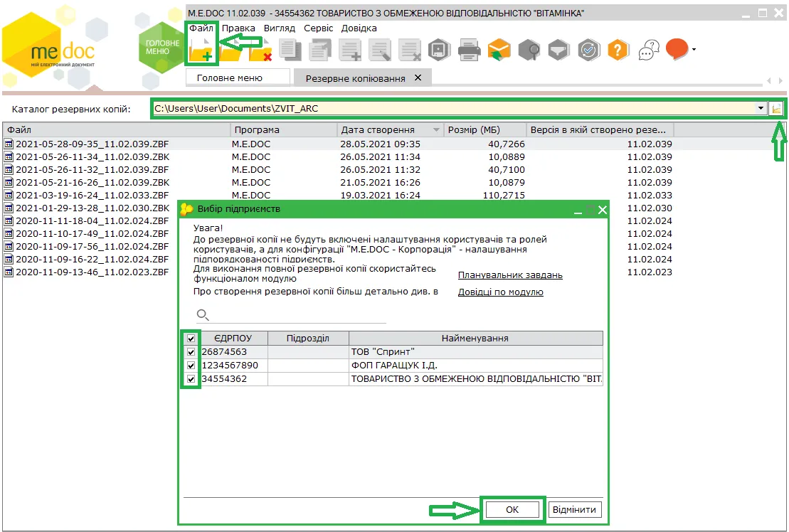This screenshot has height=532, width=789.
Task: Expand the backup catalog path dropdown
Action: click(x=761, y=109)
